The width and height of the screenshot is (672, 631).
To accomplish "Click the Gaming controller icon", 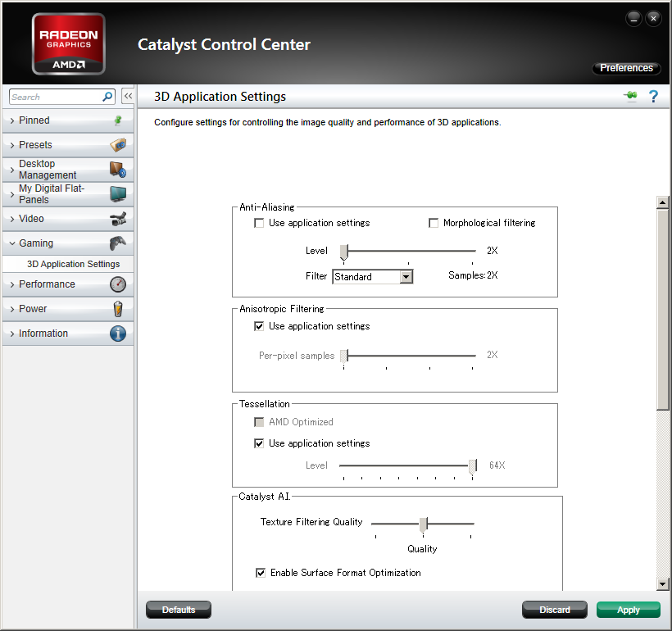I will click(118, 243).
